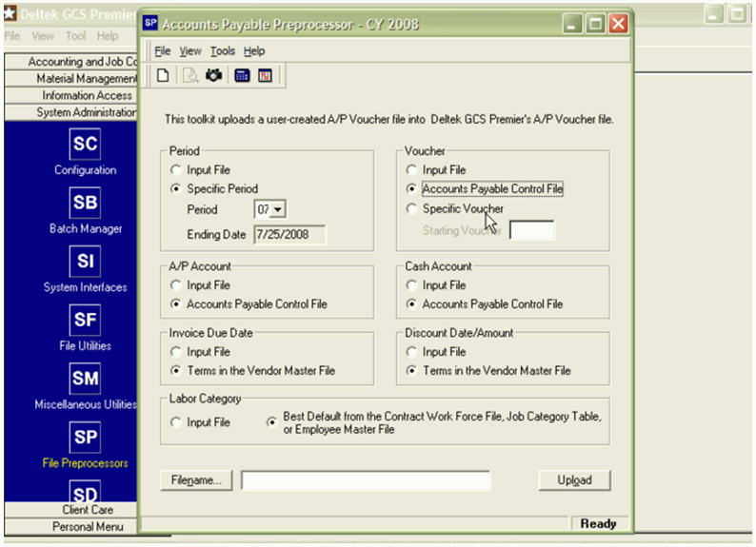Image resolution: width=756 pixels, height=547 pixels.
Task: Open the Preprocessor File menu
Action: click(x=163, y=51)
